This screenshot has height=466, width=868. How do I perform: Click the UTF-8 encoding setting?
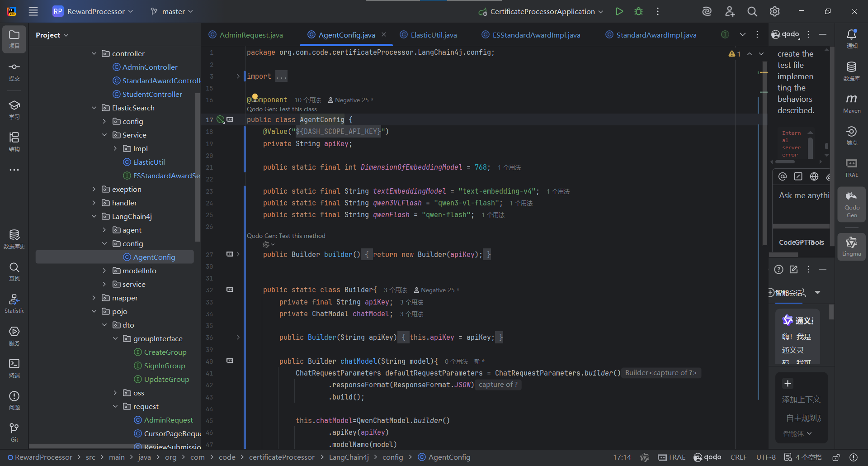pyautogui.click(x=766, y=457)
